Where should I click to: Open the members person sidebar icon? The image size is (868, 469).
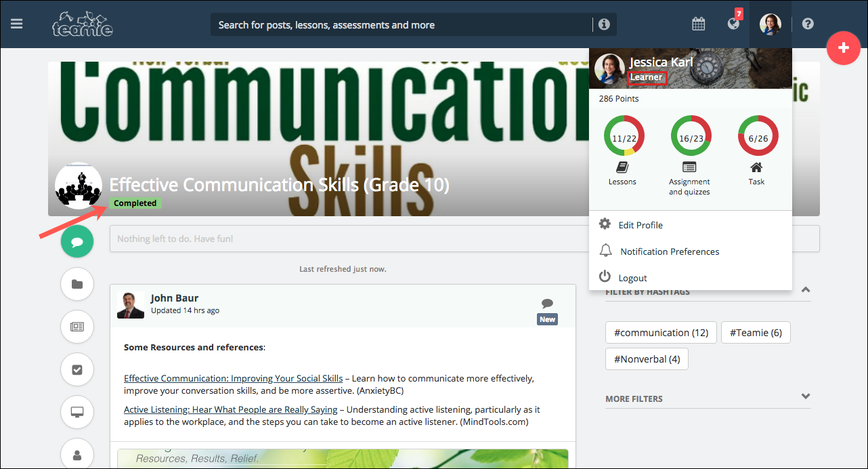tap(77, 454)
